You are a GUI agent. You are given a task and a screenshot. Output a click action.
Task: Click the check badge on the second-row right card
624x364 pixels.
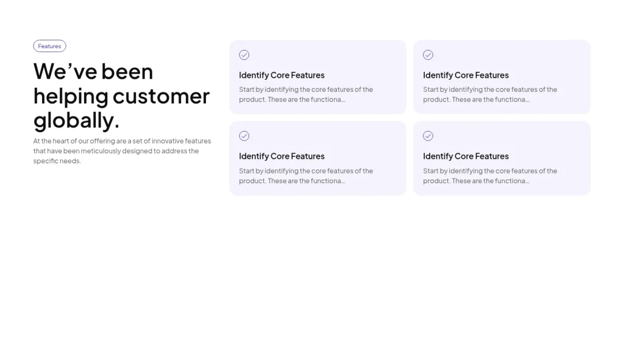(428, 136)
